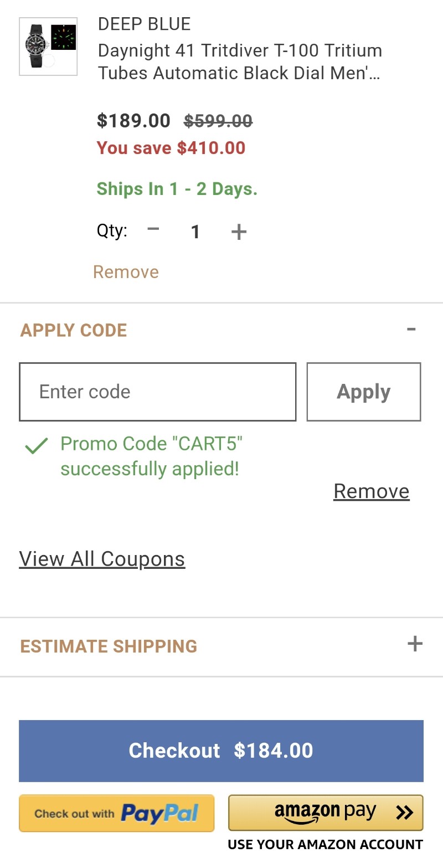
Task: Click the APPLY CODE section heading
Action: pyautogui.click(x=74, y=330)
